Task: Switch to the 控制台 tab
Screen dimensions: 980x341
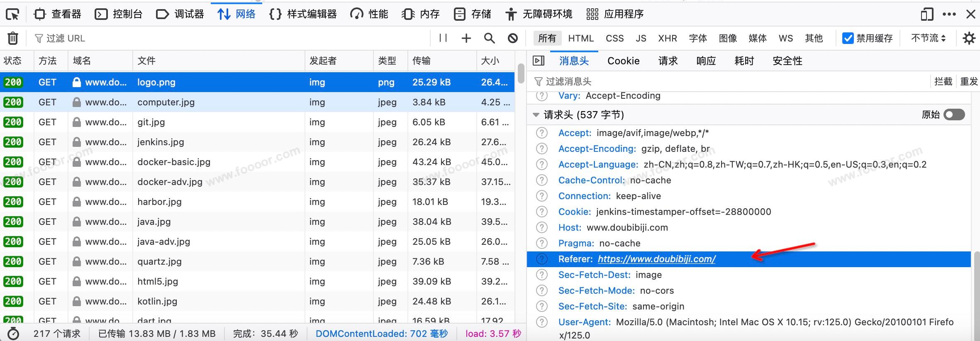Action: click(119, 15)
